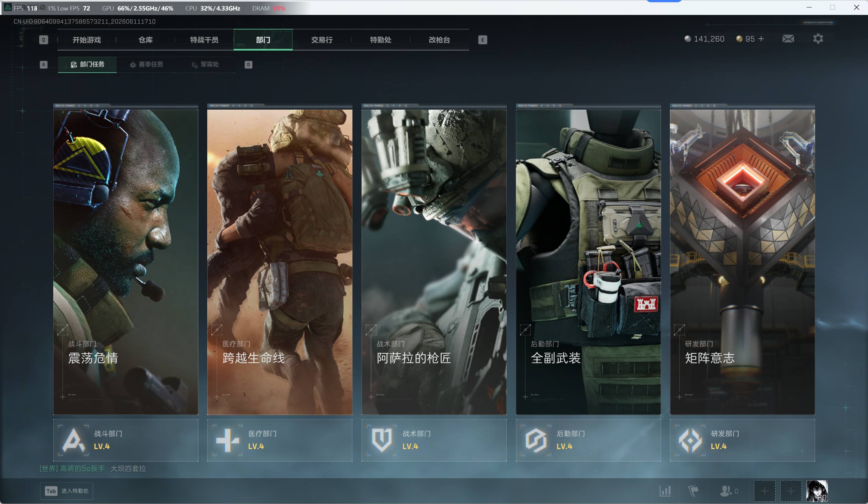Image resolution: width=868 pixels, height=504 pixels.
Task: Click the CPU usage overlay readout
Action: 213,8
